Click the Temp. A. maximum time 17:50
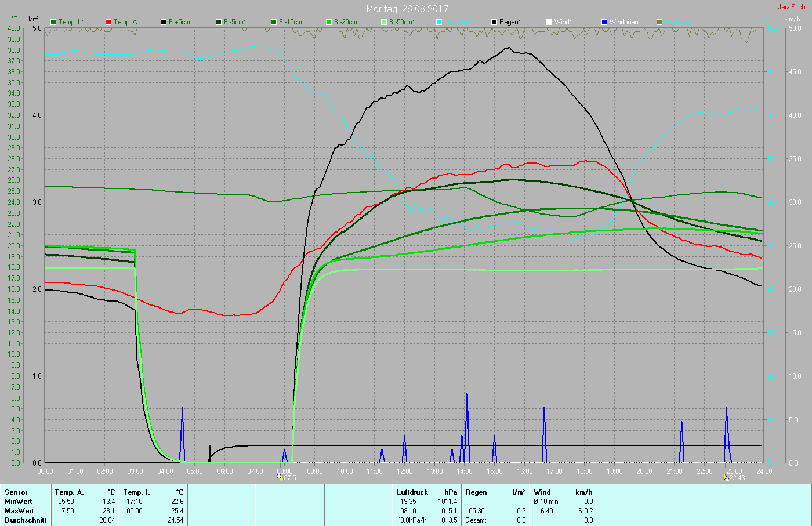Image resolution: width=812 pixels, height=526 pixels. [66, 511]
